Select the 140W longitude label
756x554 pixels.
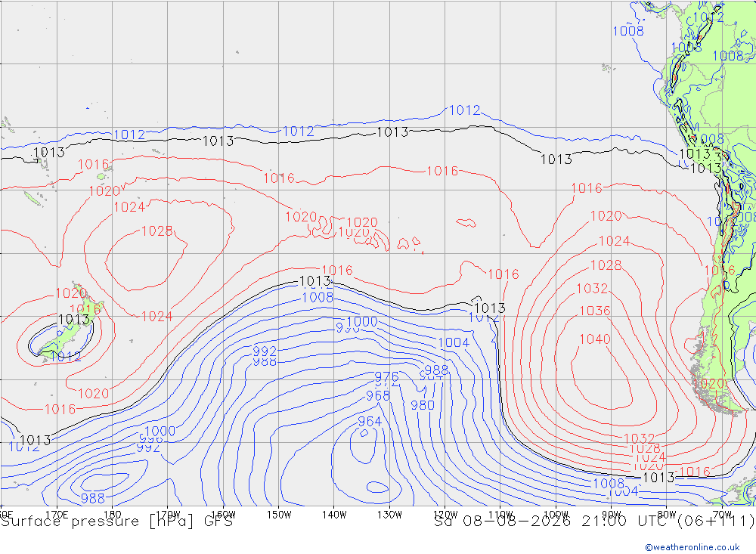(x=334, y=515)
